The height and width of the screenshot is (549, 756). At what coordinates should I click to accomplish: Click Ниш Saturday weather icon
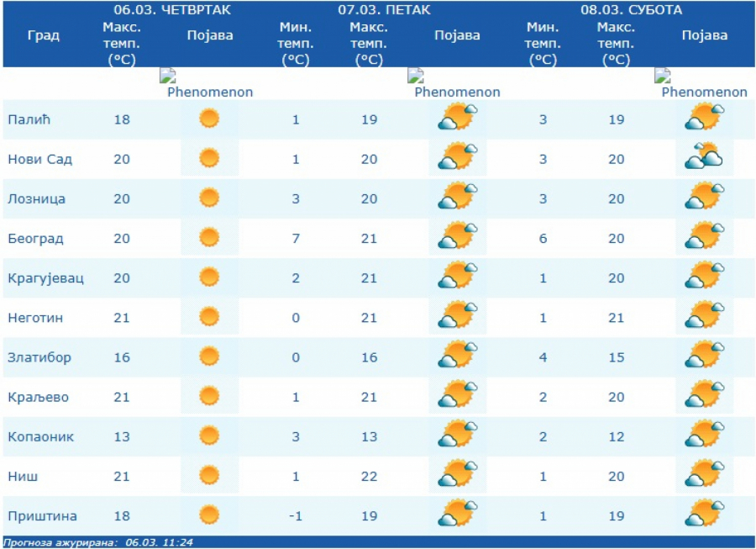[704, 475]
